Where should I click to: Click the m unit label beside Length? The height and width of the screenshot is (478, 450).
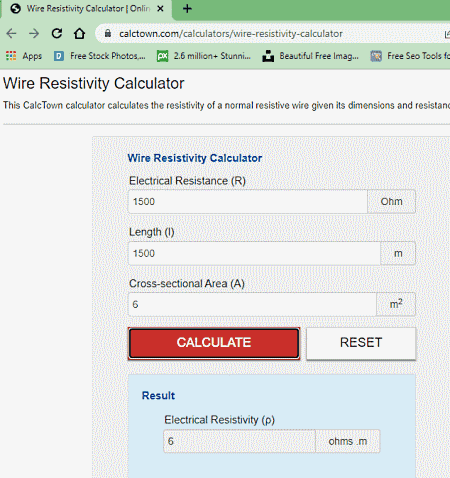coord(398,253)
